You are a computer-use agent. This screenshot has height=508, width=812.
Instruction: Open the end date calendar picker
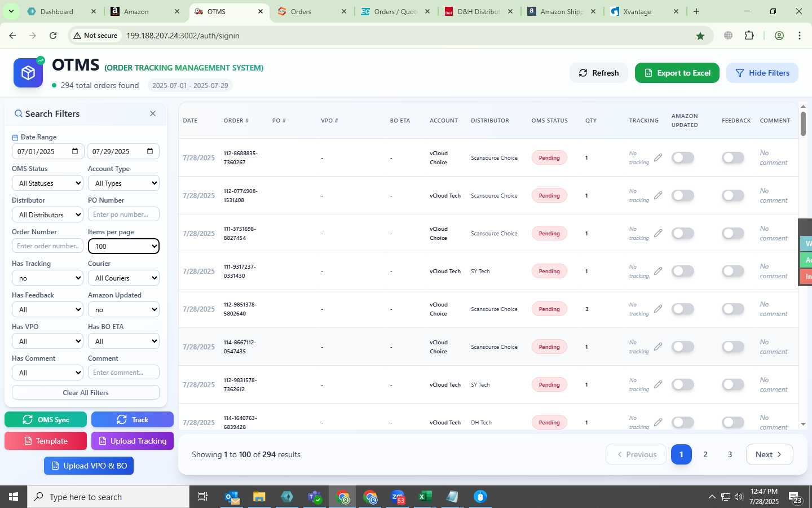coord(150,151)
